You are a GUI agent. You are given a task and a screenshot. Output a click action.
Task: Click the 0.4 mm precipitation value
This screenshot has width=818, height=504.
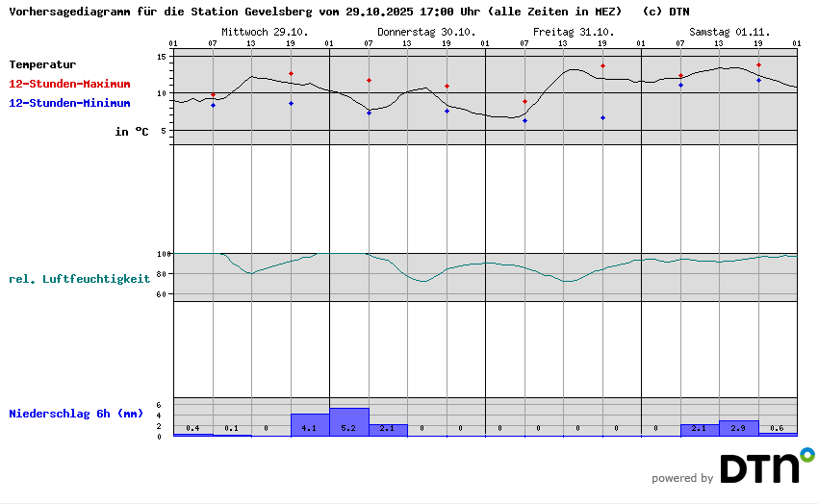coord(192,428)
